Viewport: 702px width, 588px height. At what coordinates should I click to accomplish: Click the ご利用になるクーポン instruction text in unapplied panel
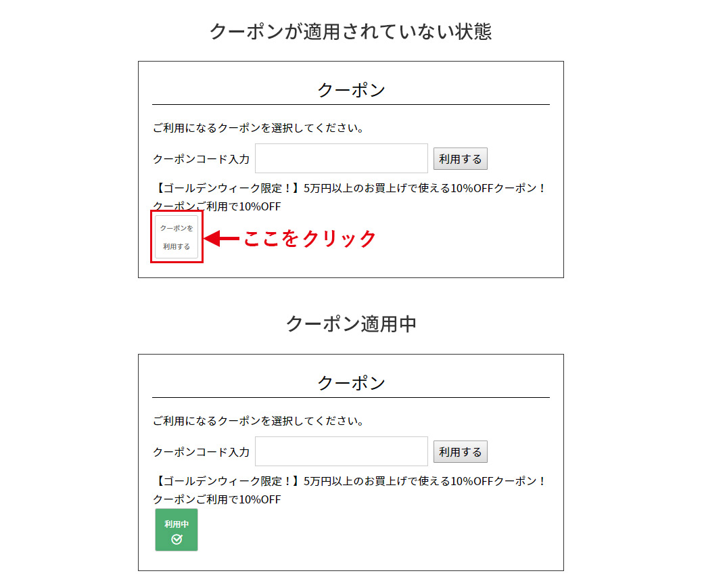[258, 128]
